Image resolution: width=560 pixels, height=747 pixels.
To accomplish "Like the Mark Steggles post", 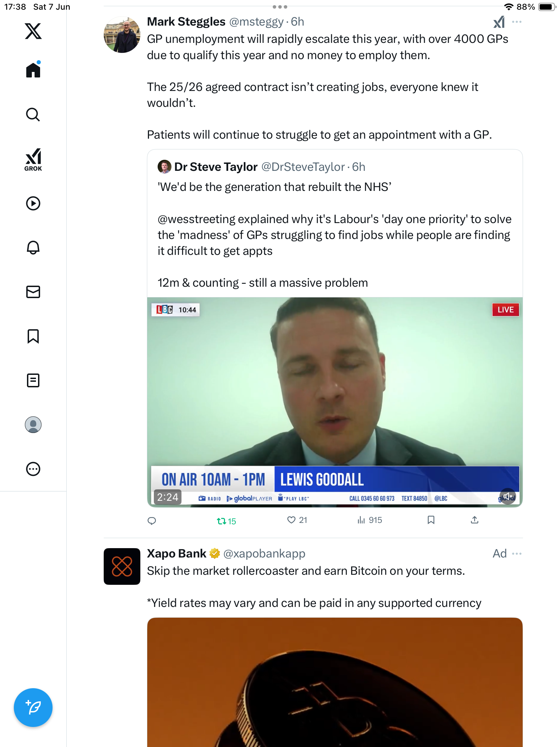I will 297,520.
